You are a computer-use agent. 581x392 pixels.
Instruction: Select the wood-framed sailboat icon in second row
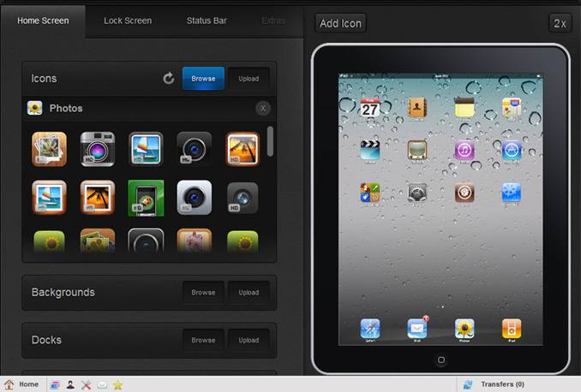50,198
